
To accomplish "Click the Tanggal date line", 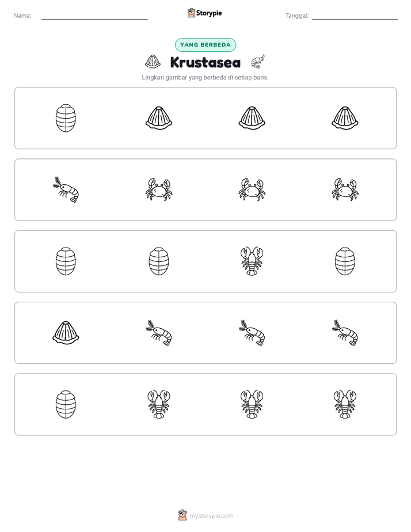I will click(x=355, y=16).
